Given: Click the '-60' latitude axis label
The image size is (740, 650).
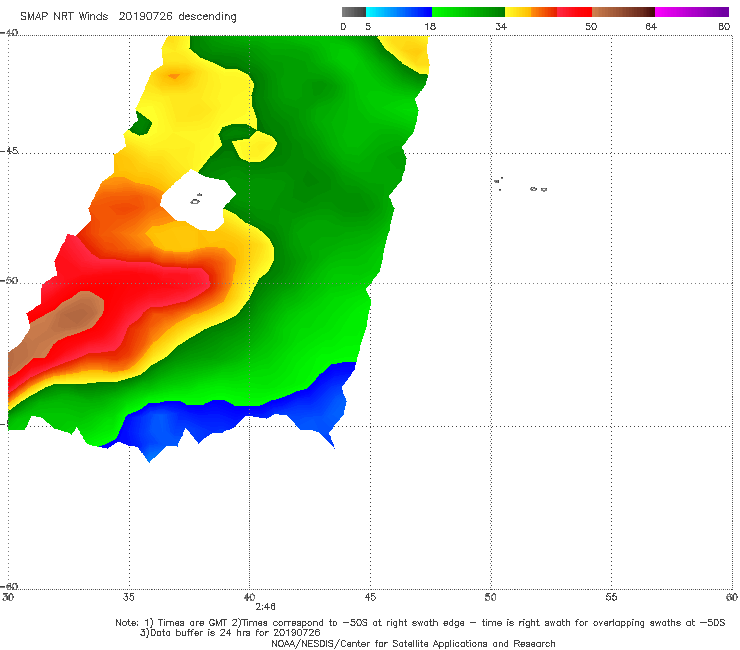Looking at the screenshot, I should tap(9, 586).
